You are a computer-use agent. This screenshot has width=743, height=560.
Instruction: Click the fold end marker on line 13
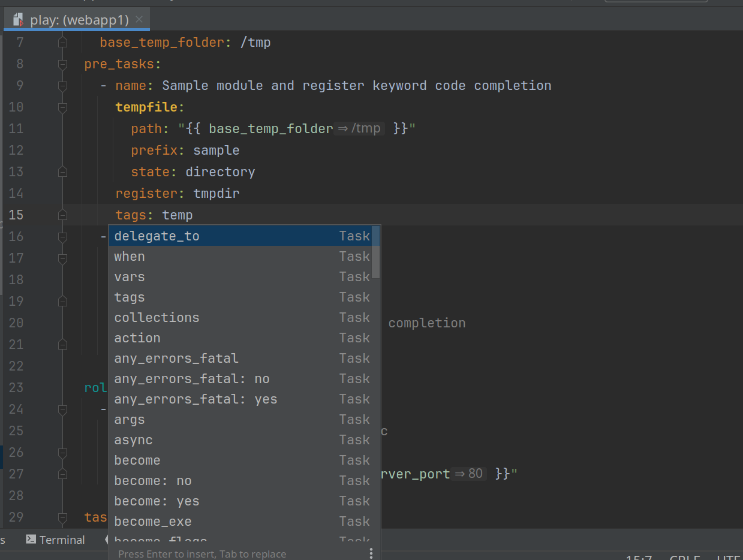tap(62, 172)
